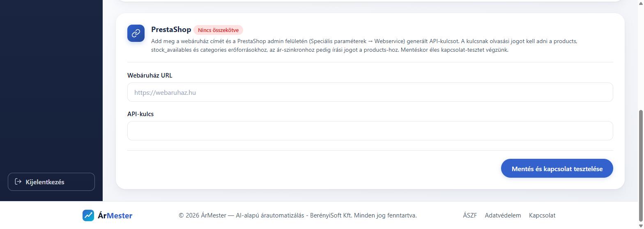Click the scrollbar down arrow
644x229 pixels.
(x=641, y=225)
